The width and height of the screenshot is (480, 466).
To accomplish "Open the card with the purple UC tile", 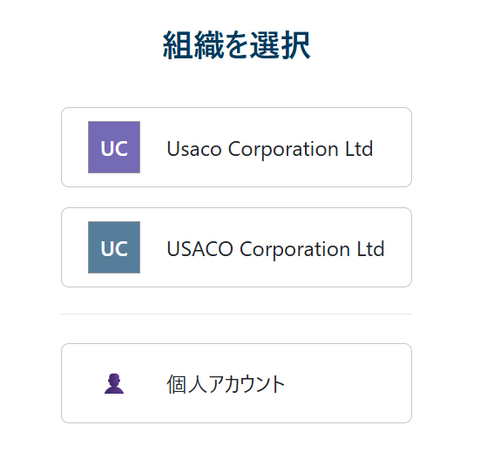I will pyautogui.click(x=236, y=147).
